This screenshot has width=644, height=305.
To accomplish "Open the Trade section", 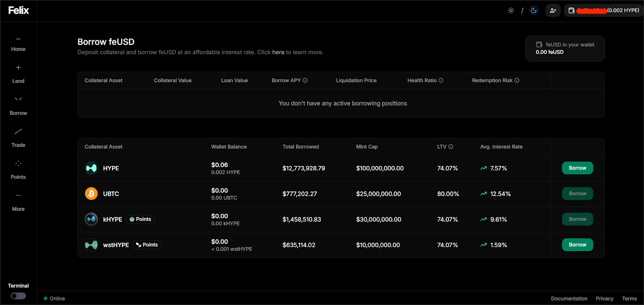I will pyautogui.click(x=18, y=138).
